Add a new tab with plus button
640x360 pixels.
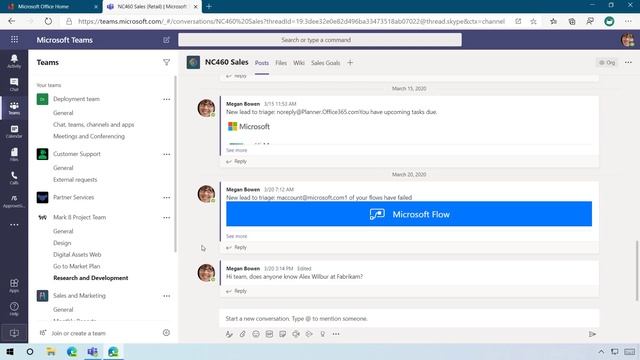point(350,62)
